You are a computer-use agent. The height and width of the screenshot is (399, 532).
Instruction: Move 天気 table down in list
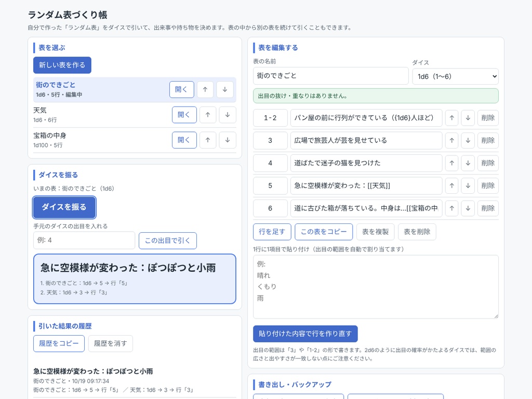pyautogui.click(x=228, y=115)
